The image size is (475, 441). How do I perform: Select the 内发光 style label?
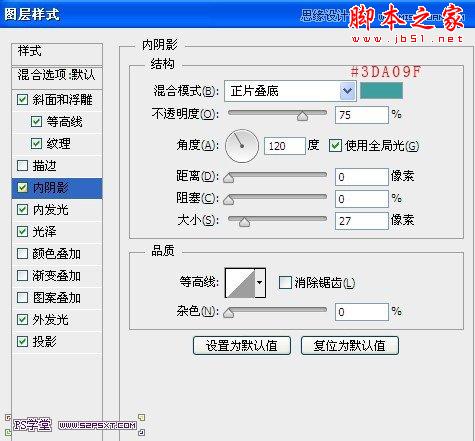[50, 210]
